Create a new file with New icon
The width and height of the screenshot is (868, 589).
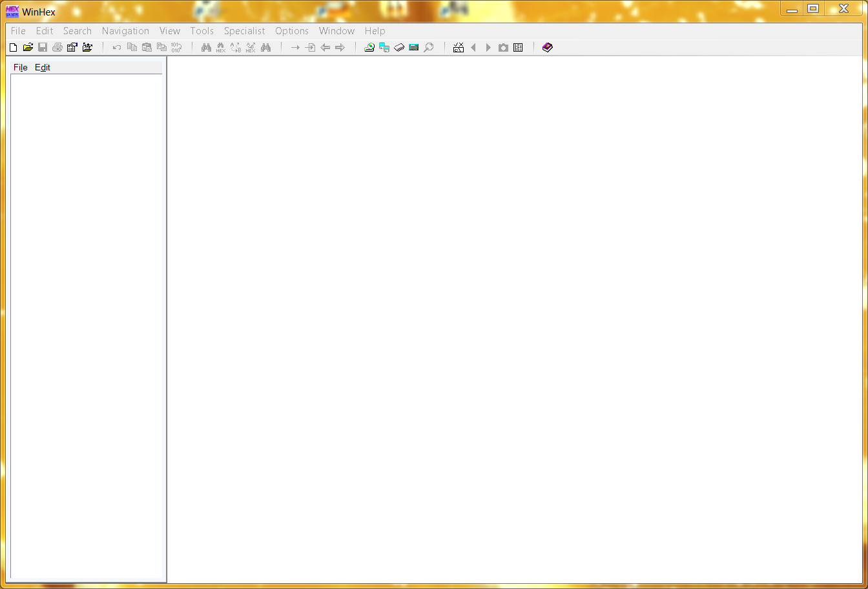point(13,47)
